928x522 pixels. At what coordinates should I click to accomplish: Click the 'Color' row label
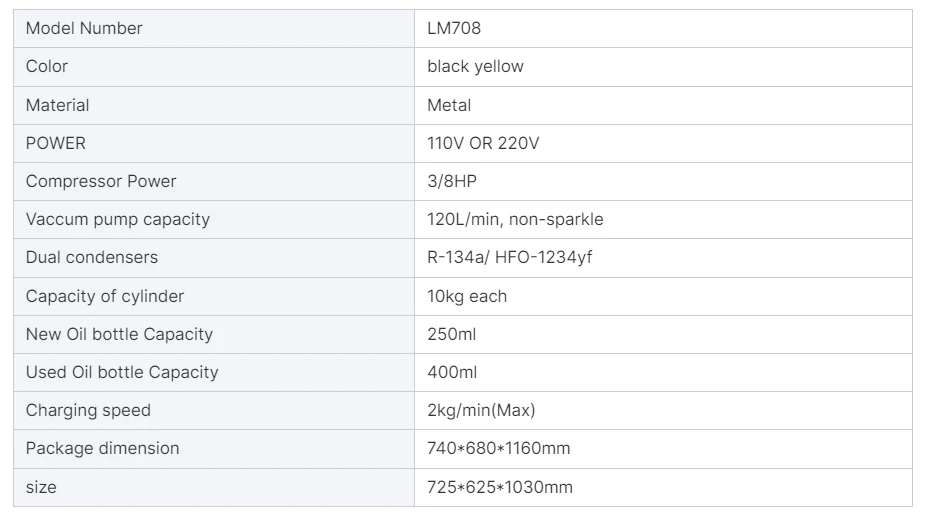(47, 67)
